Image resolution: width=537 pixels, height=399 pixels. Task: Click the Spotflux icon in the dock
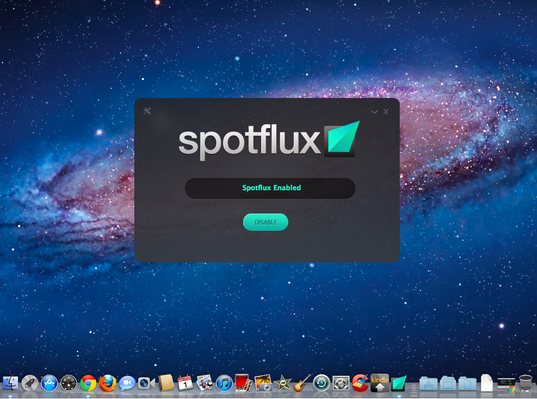click(399, 383)
